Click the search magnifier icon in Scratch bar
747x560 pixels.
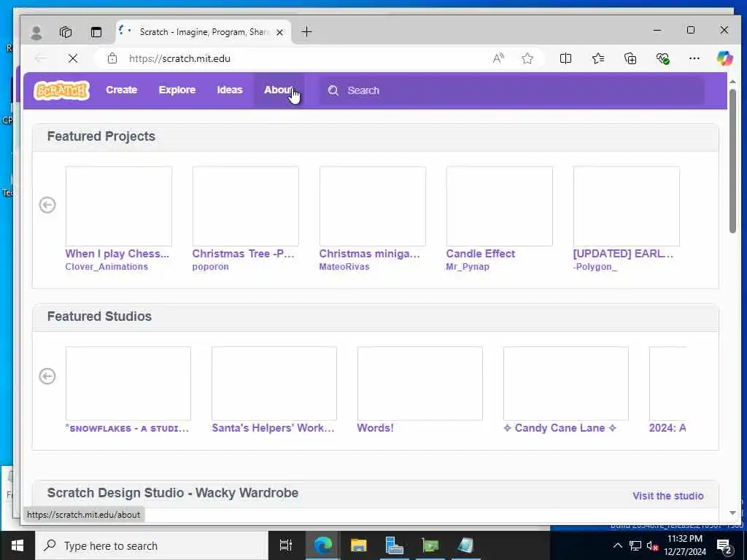[333, 90]
